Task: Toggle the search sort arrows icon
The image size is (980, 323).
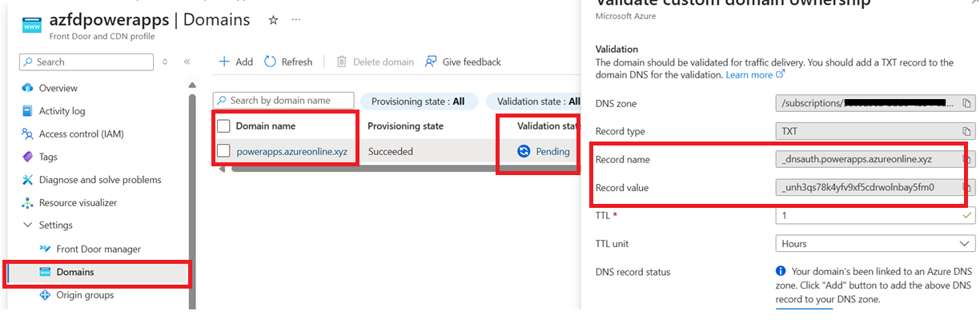Action: click(166, 62)
